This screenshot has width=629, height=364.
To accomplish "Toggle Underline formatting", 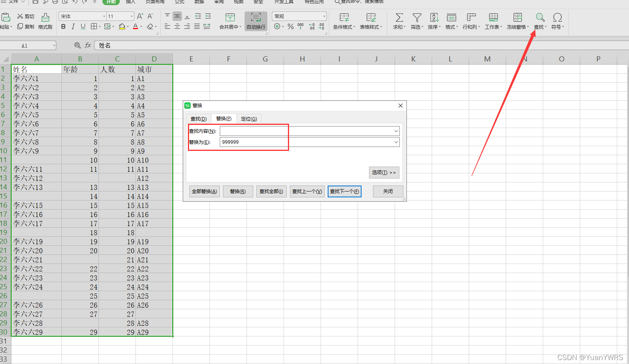I will 83,26.
